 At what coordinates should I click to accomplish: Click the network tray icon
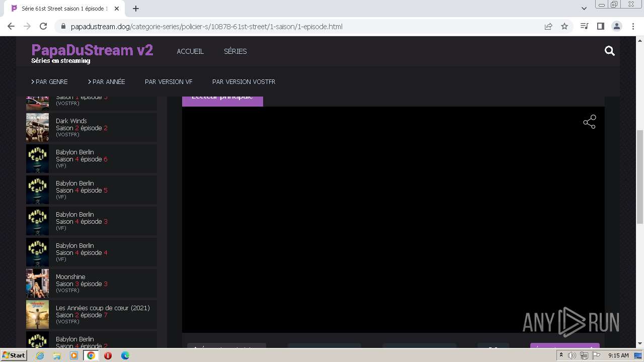coord(584,355)
